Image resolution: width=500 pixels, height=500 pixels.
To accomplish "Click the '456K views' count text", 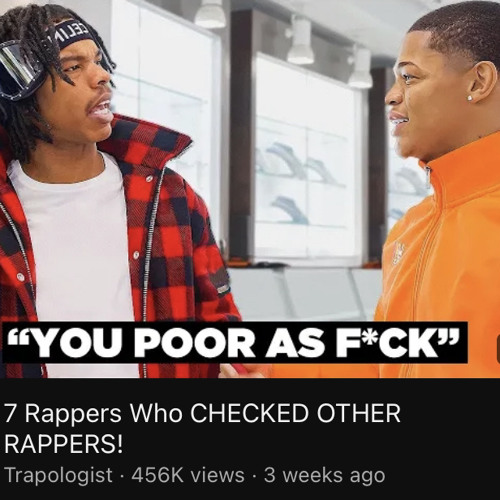I will (188, 475).
